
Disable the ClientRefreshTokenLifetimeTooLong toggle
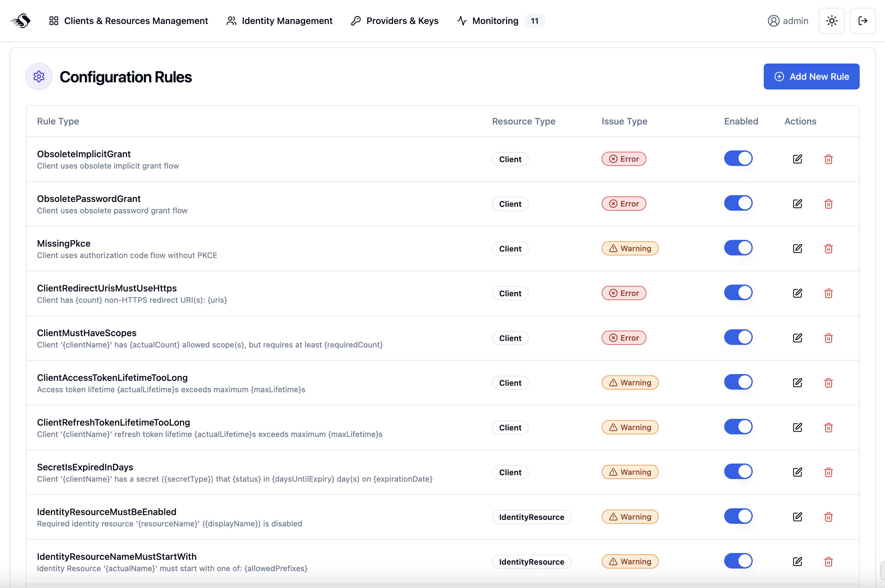click(738, 427)
